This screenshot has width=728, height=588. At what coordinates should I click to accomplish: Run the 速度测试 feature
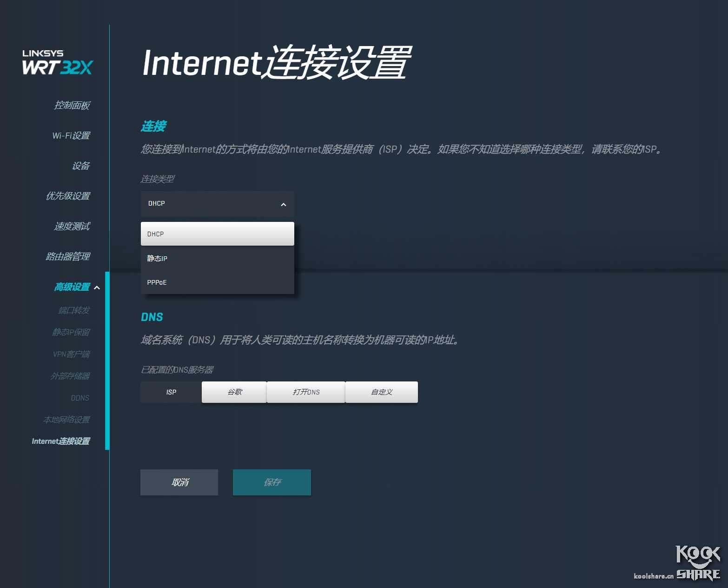(73, 226)
